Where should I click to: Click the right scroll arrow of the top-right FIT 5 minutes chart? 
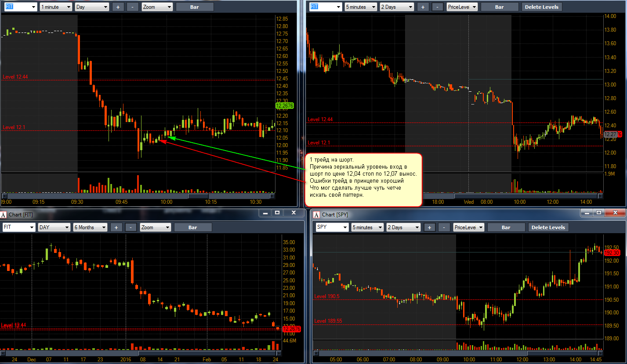point(601,196)
